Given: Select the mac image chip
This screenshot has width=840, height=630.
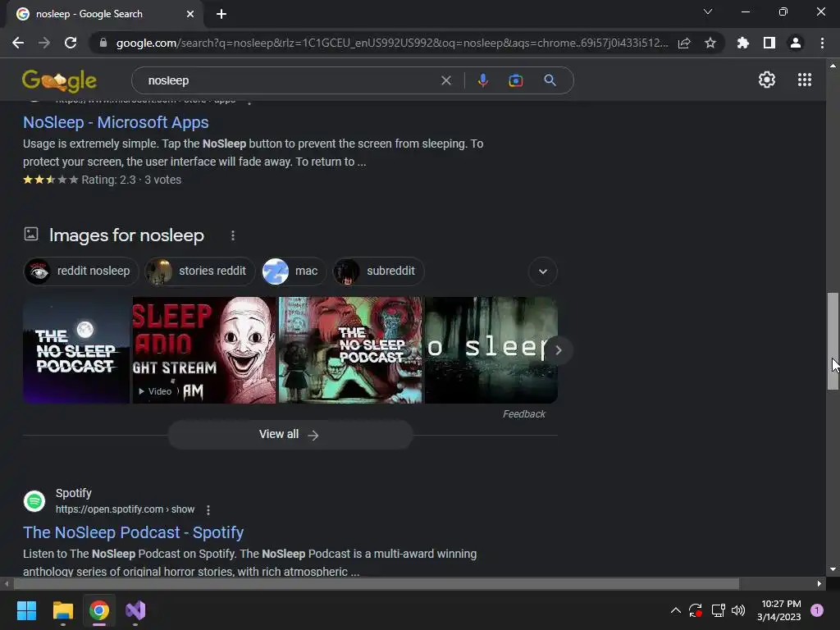Looking at the screenshot, I should [x=293, y=271].
